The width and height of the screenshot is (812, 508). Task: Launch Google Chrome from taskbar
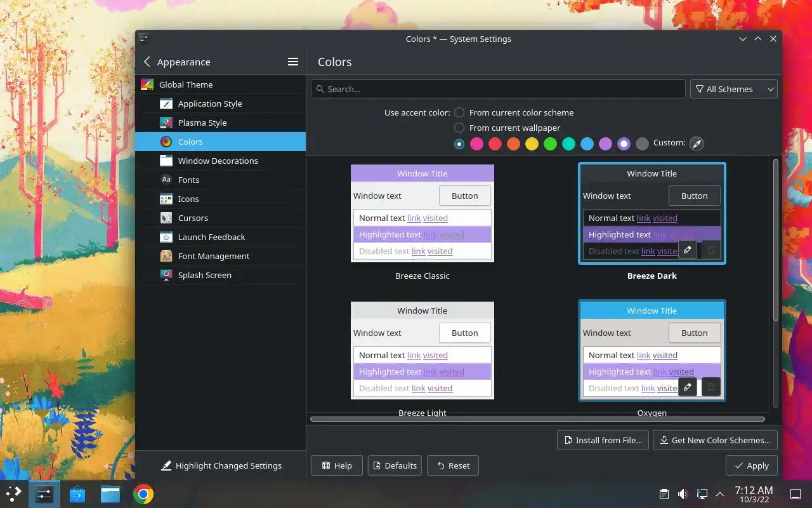point(143,494)
